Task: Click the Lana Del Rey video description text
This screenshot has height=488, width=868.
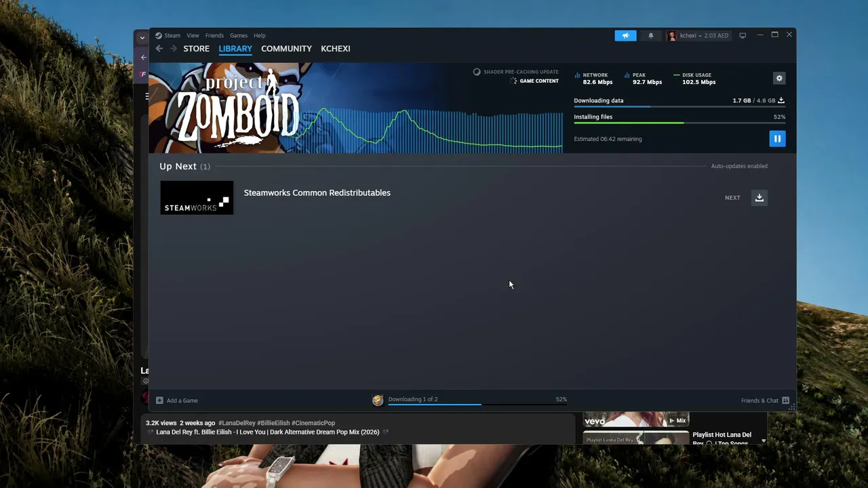Action: [x=268, y=432]
